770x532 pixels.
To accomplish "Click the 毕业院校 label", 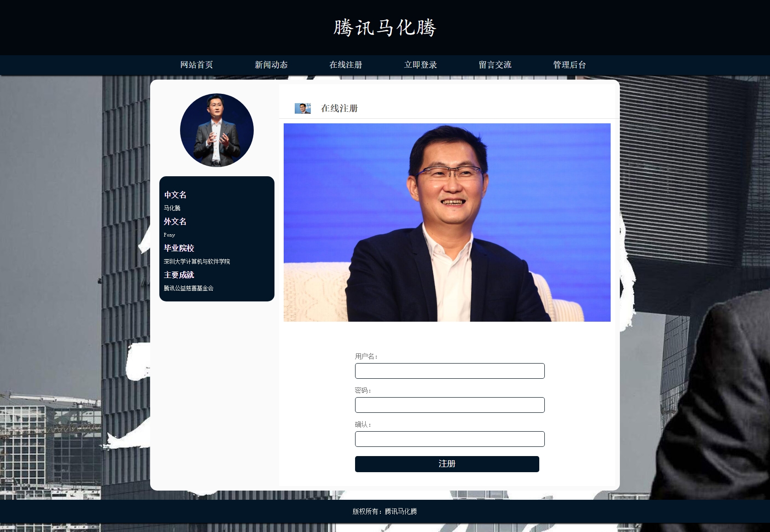I will click(x=179, y=249).
